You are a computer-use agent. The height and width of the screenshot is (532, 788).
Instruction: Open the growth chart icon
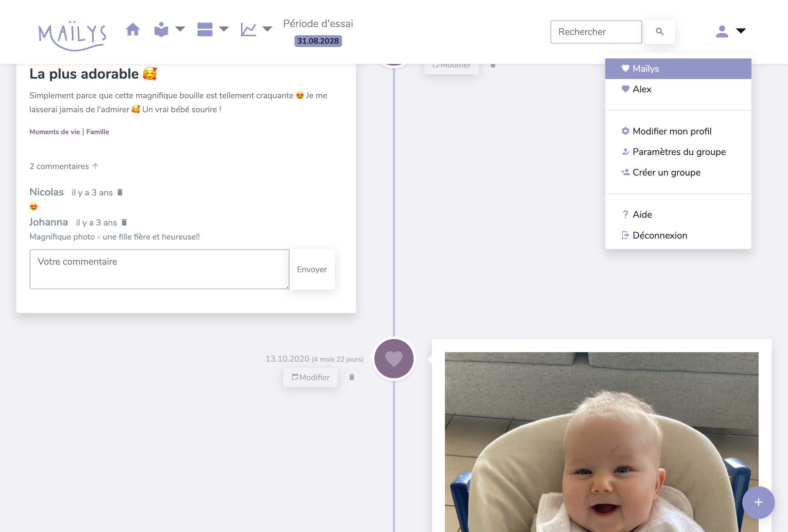[x=248, y=29]
